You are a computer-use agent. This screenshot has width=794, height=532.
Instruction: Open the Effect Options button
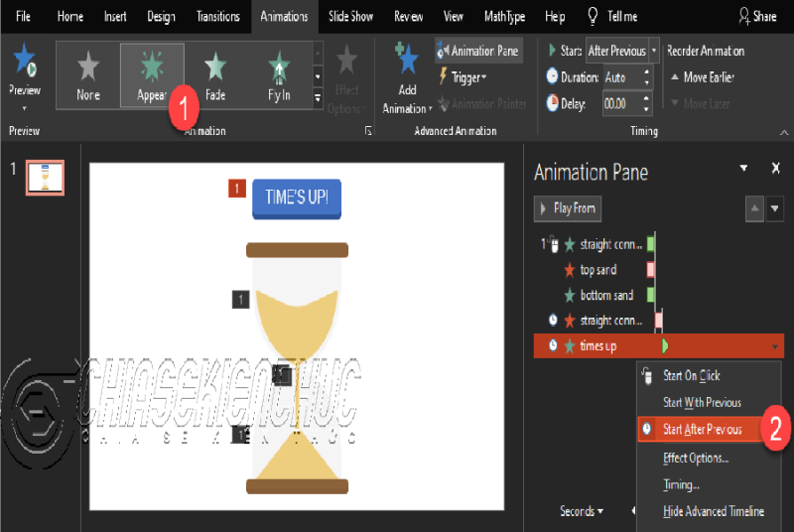click(x=346, y=79)
